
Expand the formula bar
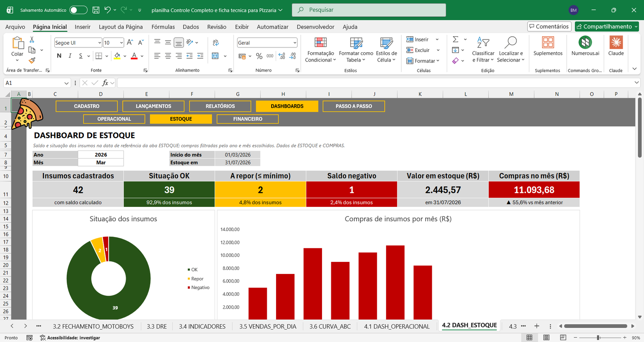(x=636, y=82)
